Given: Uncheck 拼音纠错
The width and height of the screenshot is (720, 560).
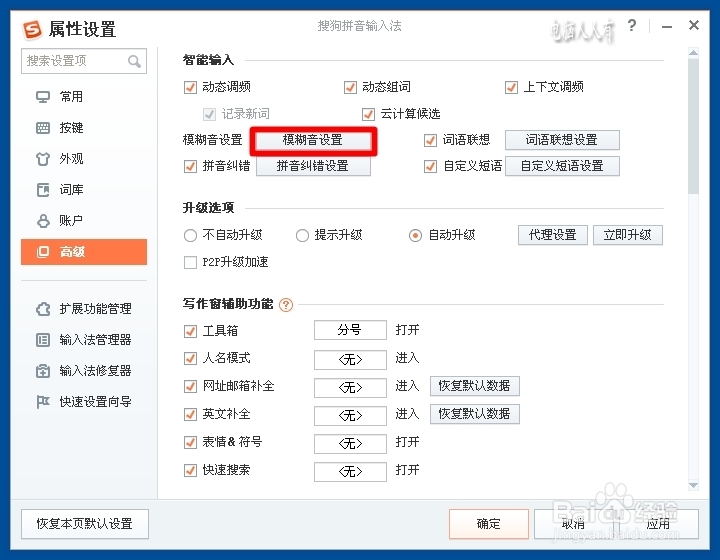Looking at the screenshot, I should pos(190,166).
